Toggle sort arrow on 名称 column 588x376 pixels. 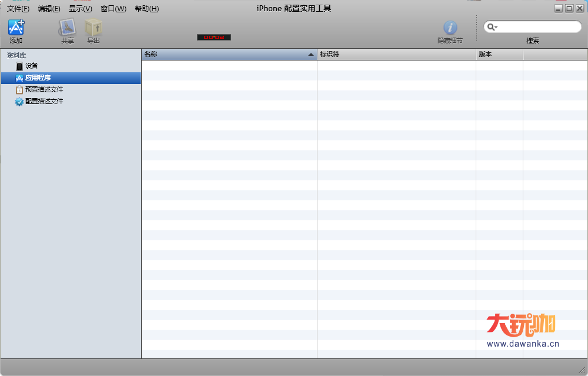click(311, 54)
